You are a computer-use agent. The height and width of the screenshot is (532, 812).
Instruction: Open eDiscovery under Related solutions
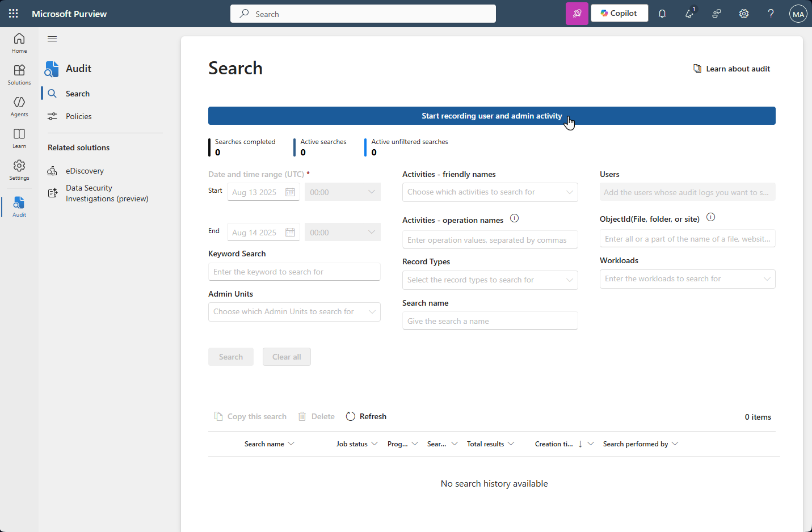coord(85,171)
